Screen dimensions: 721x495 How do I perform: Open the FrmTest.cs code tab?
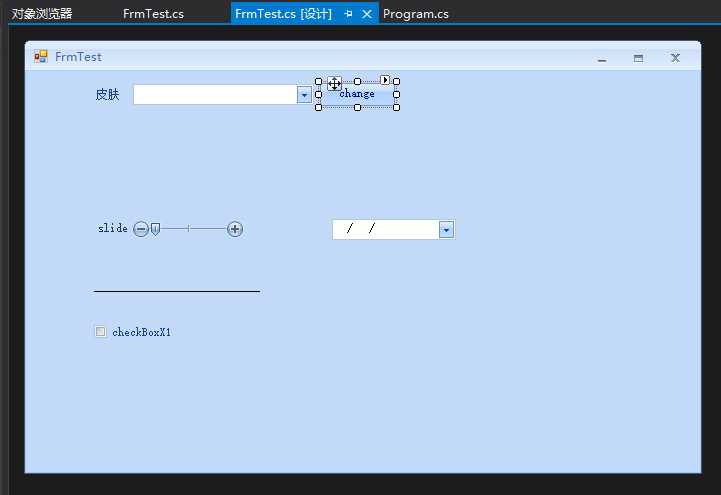[153, 14]
